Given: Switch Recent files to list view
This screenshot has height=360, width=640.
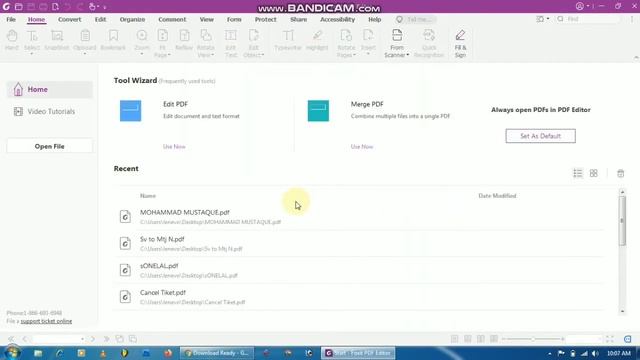Looking at the screenshot, I should (578, 173).
